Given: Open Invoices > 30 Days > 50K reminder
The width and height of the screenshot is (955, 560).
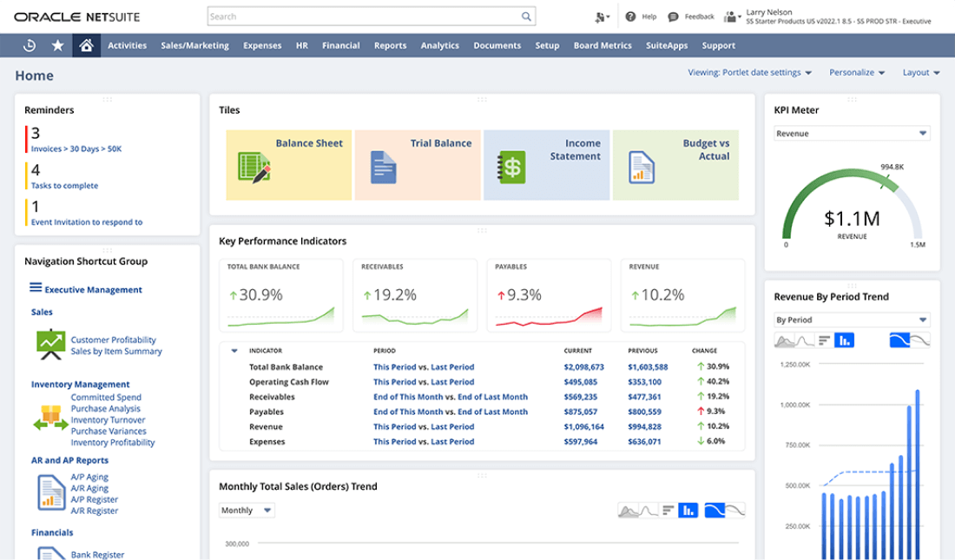Looking at the screenshot, I should point(76,149).
